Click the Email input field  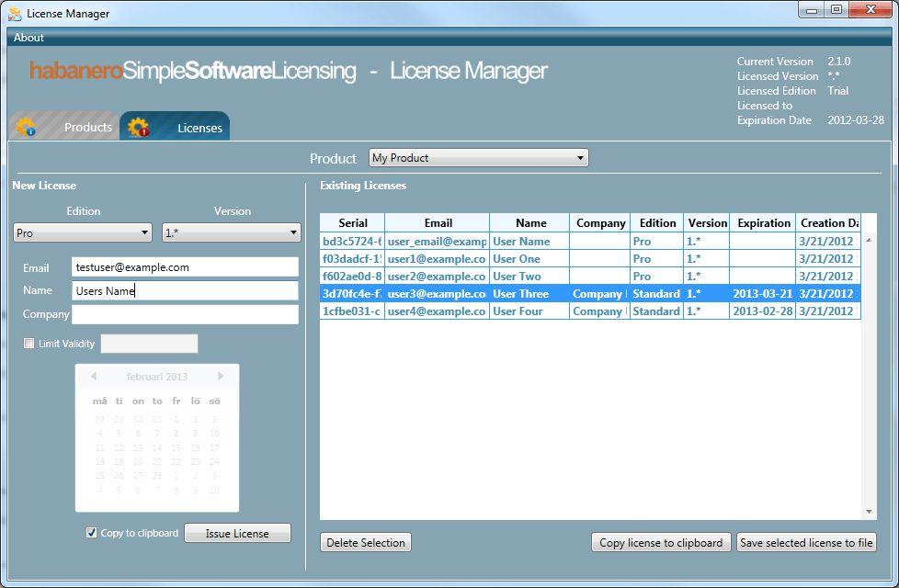(x=185, y=267)
